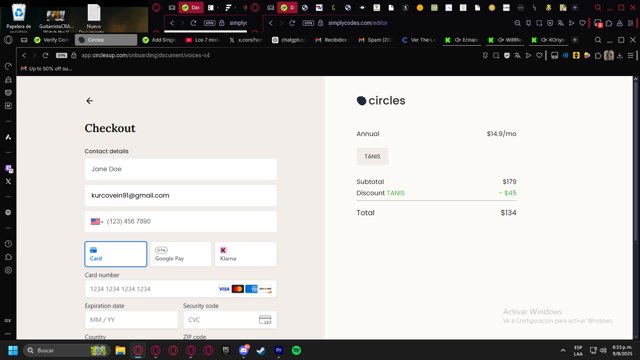Click the email field with kurcovein91@gmail.com

(180, 196)
